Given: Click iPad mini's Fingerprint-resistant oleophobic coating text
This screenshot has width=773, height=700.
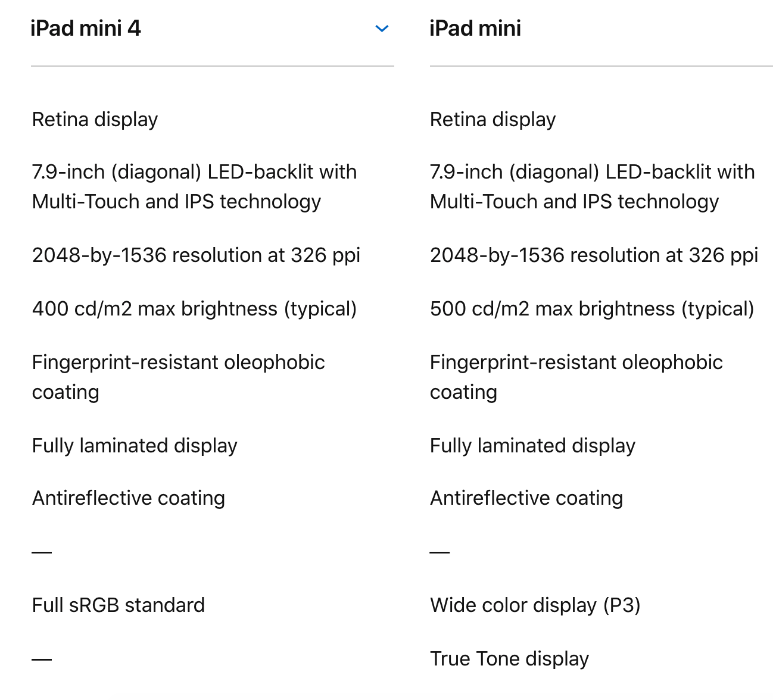Looking at the screenshot, I should [x=576, y=377].
